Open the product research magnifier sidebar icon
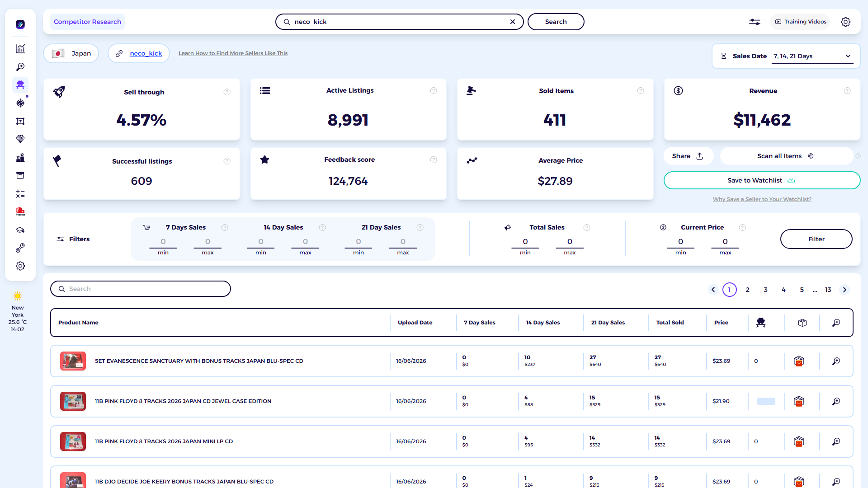Screen dimensions: 868x488 [20, 67]
